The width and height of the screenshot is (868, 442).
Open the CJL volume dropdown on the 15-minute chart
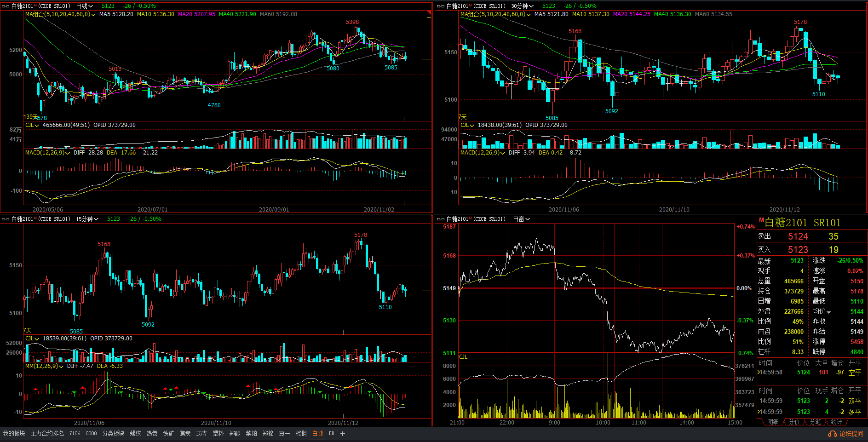point(32,339)
